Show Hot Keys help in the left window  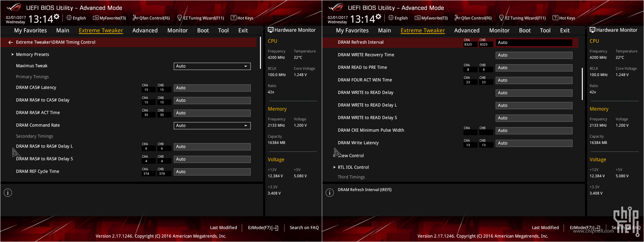pos(242,18)
